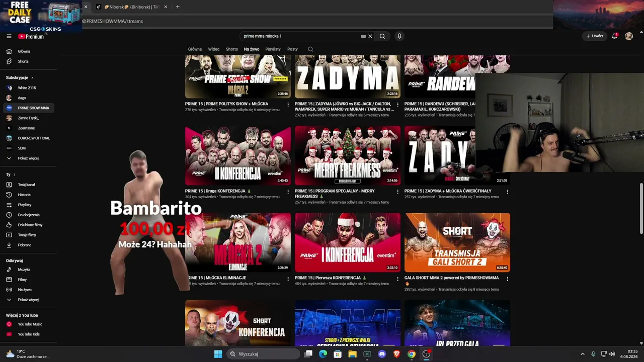The image size is (644, 362).
Task: Open YouTube Music in the sidebar
Action: click(30, 324)
